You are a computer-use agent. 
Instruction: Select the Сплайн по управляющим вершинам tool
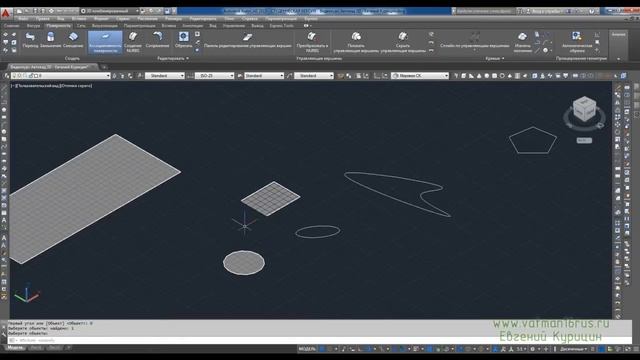(474, 41)
